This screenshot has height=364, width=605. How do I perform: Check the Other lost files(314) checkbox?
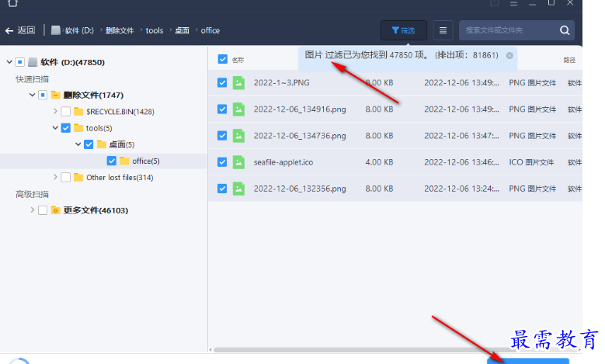[66, 178]
